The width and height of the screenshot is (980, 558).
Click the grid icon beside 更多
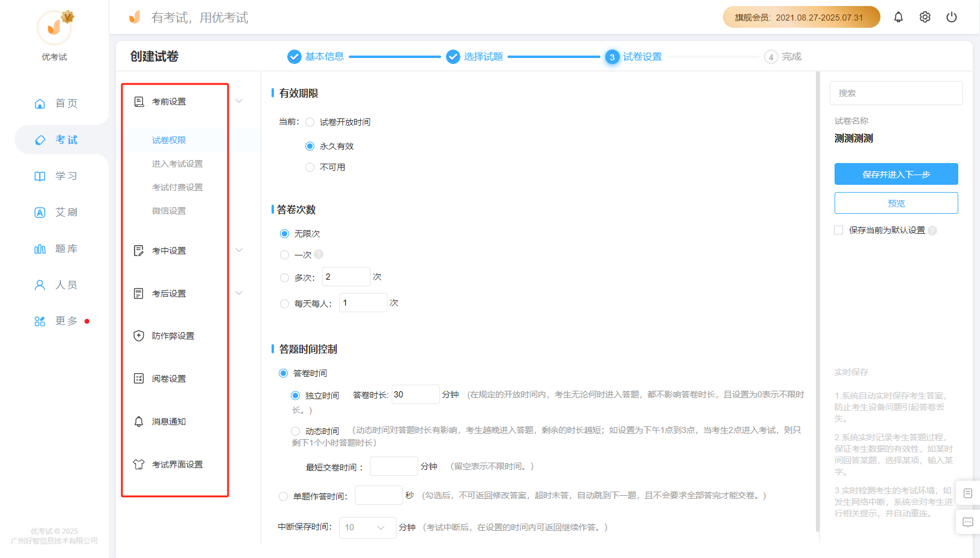[x=40, y=321]
